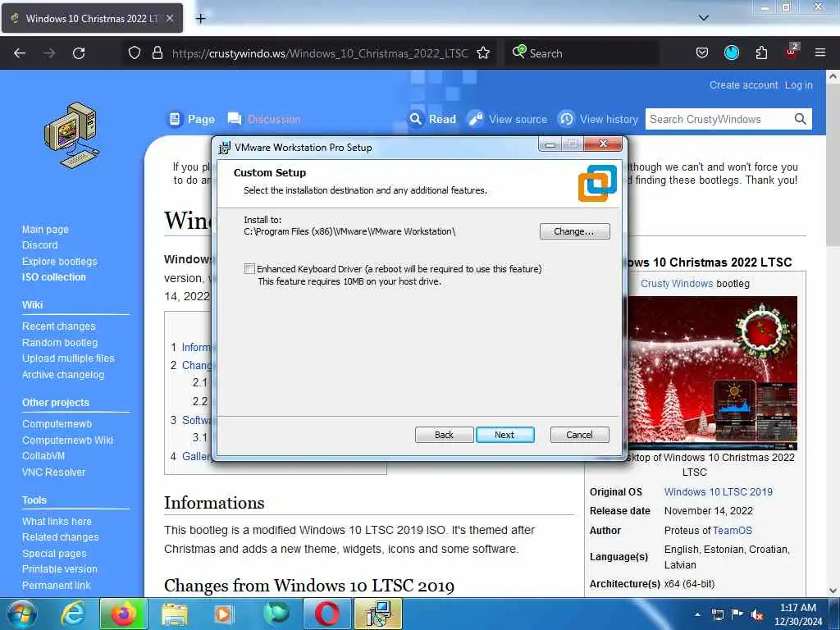The width and height of the screenshot is (840, 630).
Task: Open CollabVM sidebar link
Action: click(43, 456)
